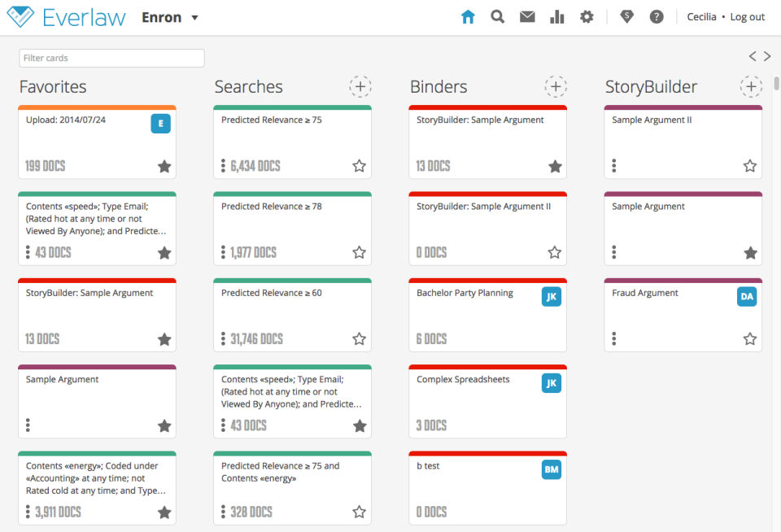The height and width of the screenshot is (532, 781).
Task: Open the settings gear icon
Action: click(587, 17)
